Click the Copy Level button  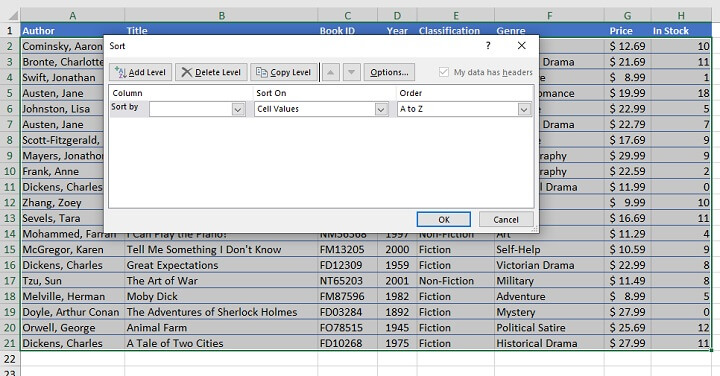[x=284, y=72]
